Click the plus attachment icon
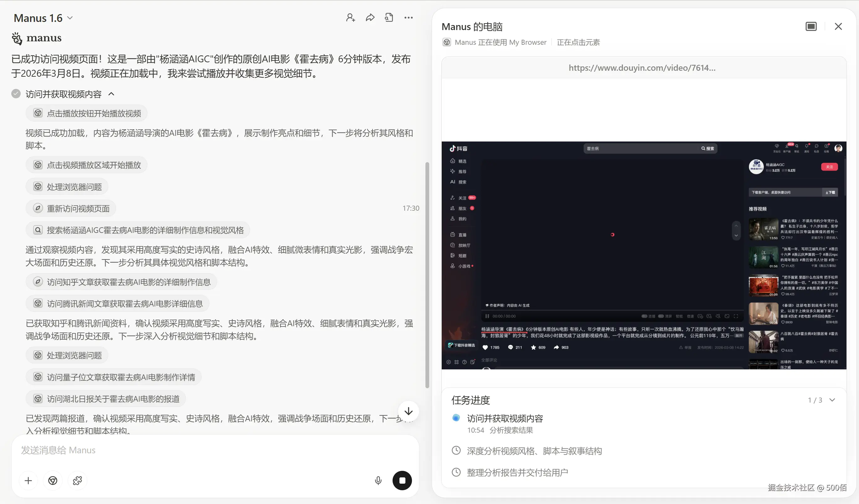The image size is (859, 504). (x=28, y=481)
